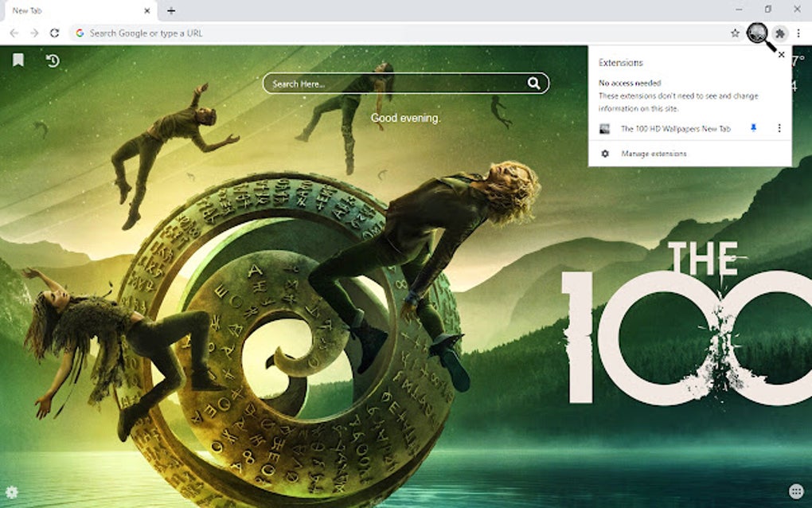Image resolution: width=812 pixels, height=508 pixels.
Task: Click the Google logo in the address bar
Action: tap(80, 33)
